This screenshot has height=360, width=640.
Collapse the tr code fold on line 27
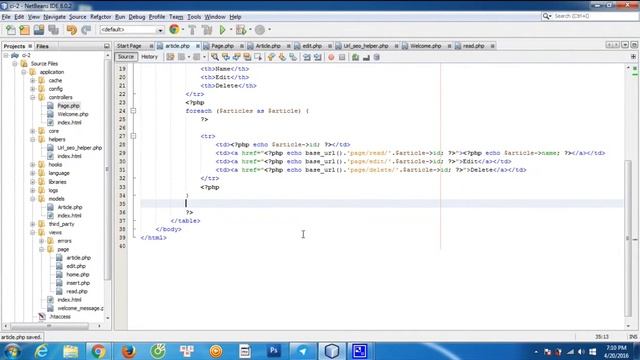(133, 136)
